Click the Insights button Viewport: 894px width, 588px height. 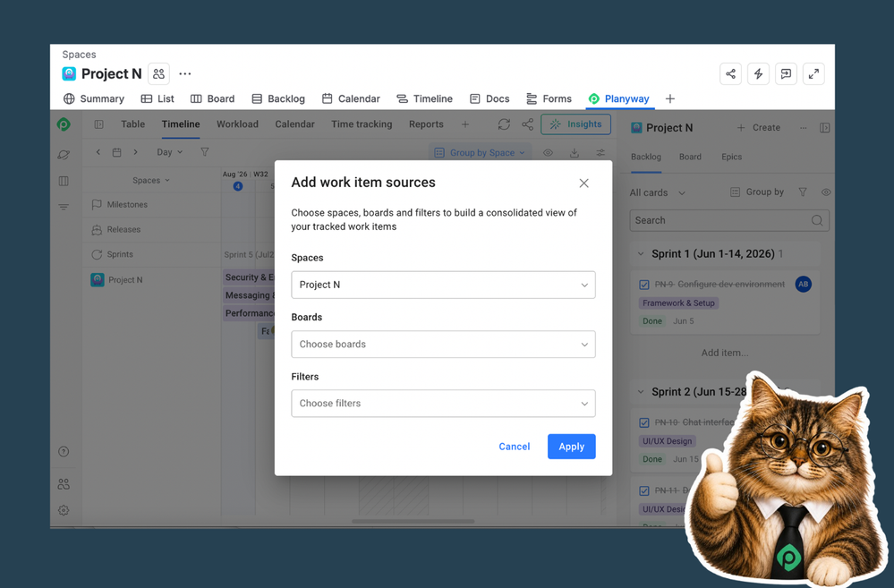point(575,124)
